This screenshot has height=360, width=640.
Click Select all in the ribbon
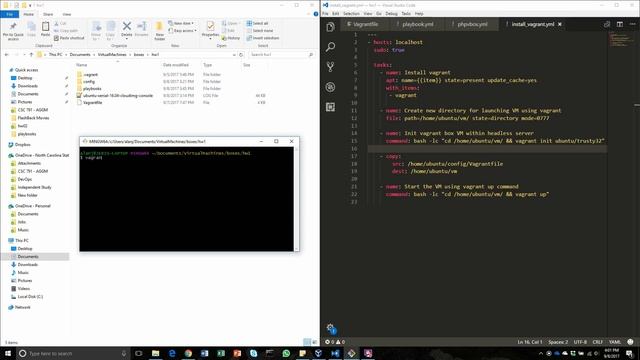pos(258,23)
